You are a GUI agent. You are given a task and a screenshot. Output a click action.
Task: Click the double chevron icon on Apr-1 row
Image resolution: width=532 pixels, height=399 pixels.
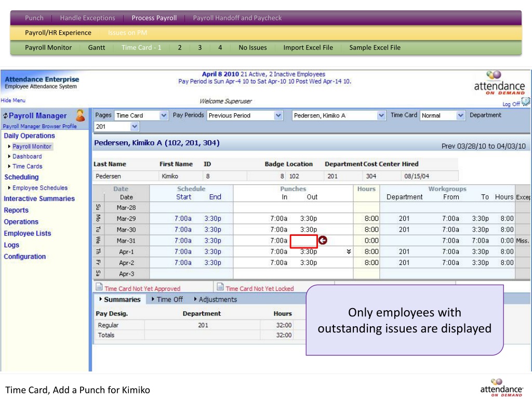[349, 251]
